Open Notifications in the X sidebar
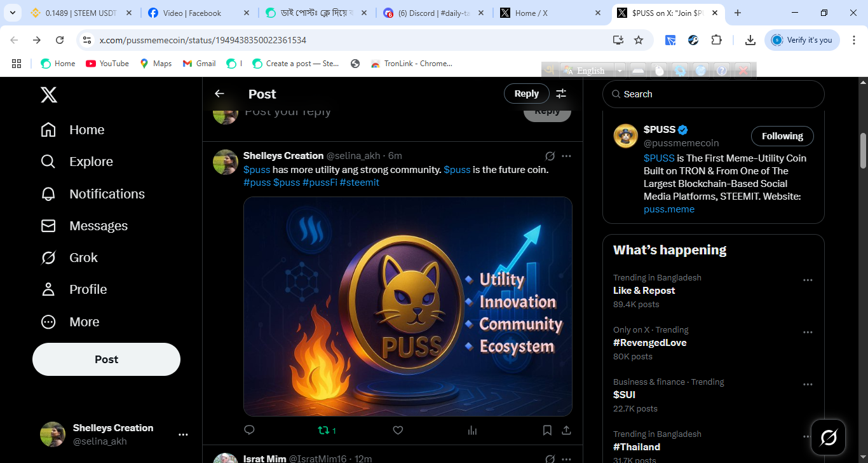Viewport: 868px width, 463px height. coord(93,194)
